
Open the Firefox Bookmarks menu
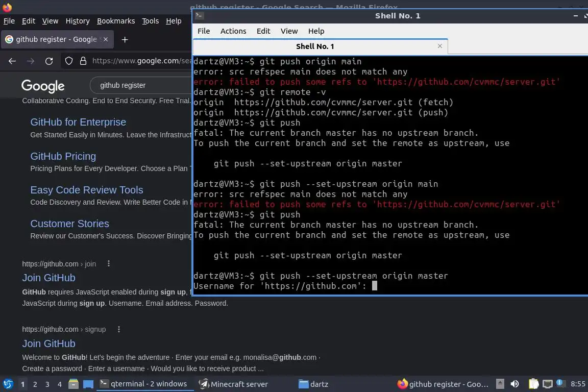pyautogui.click(x=116, y=21)
